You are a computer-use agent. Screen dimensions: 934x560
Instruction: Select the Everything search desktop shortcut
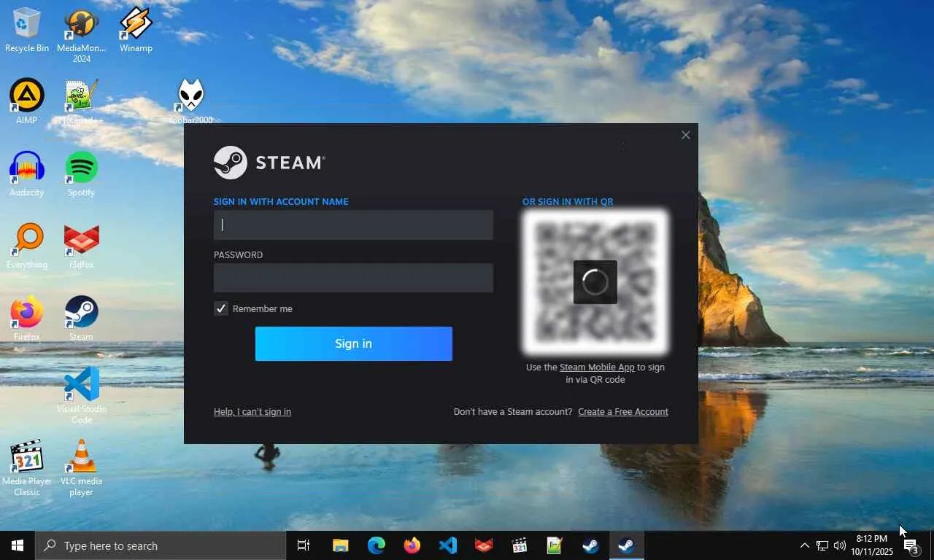[27, 246]
